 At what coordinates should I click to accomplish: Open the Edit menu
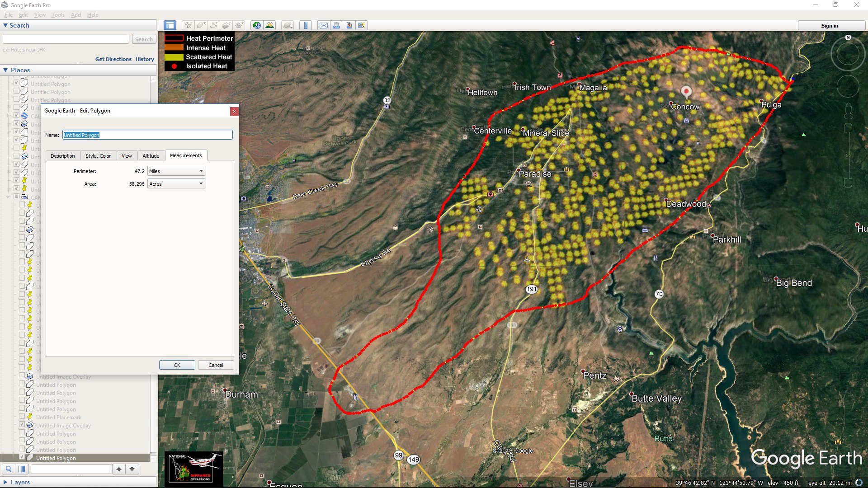24,15
